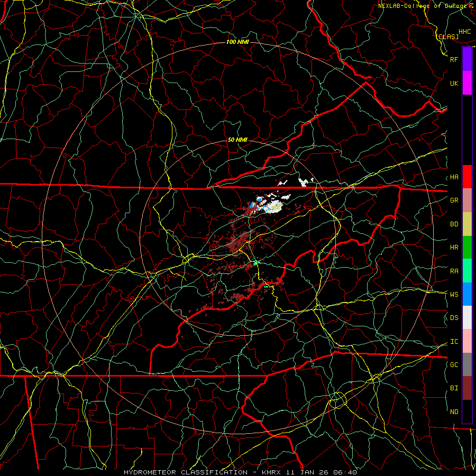The image size is (476, 476).
Task: Select the 'GC' legend label text
Action: (x=454, y=364)
